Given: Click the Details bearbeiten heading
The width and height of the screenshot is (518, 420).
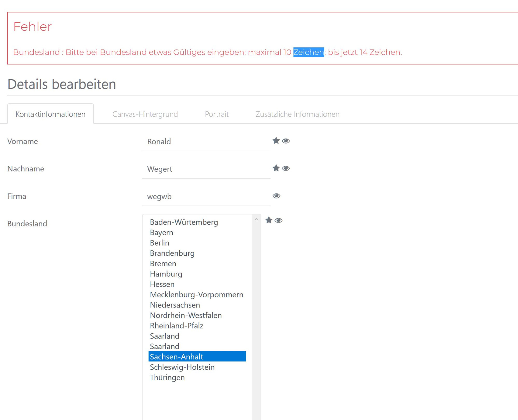Looking at the screenshot, I should (62, 84).
